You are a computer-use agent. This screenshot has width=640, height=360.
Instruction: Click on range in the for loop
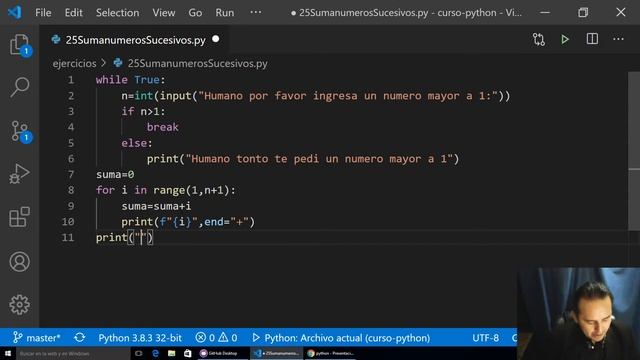point(169,191)
